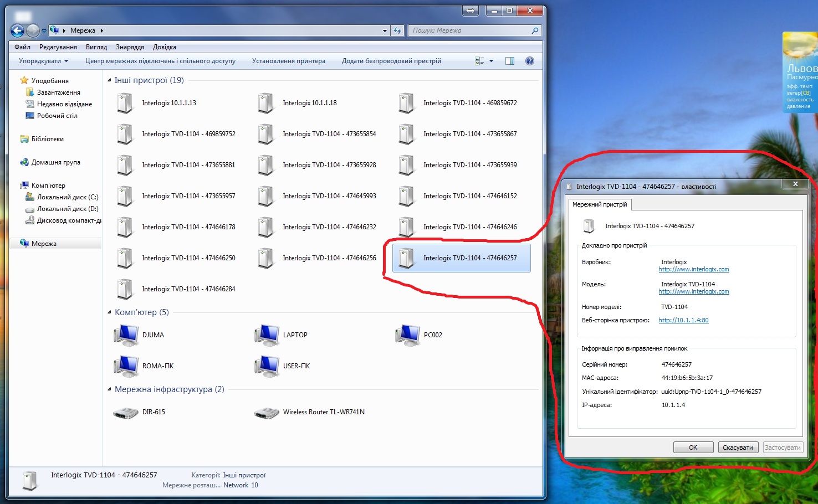Toggle the preview pane icon
The width and height of the screenshot is (818, 504).
tap(510, 61)
